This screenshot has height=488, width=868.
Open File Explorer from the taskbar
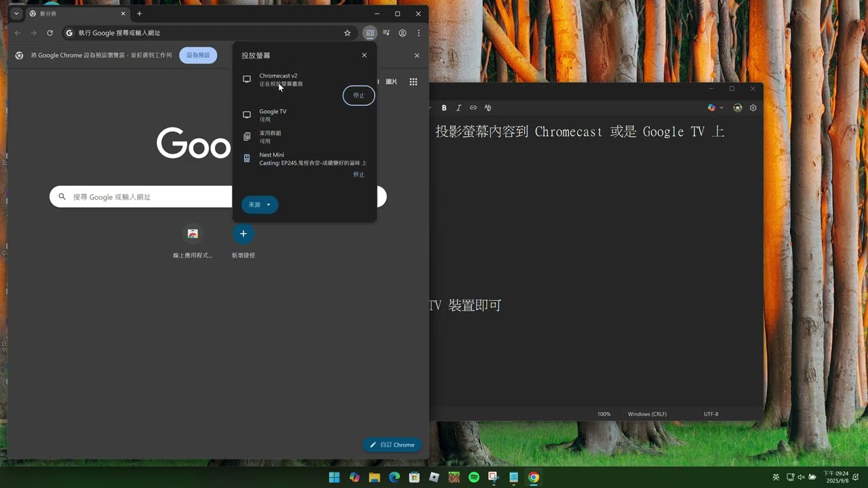pos(374,477)
